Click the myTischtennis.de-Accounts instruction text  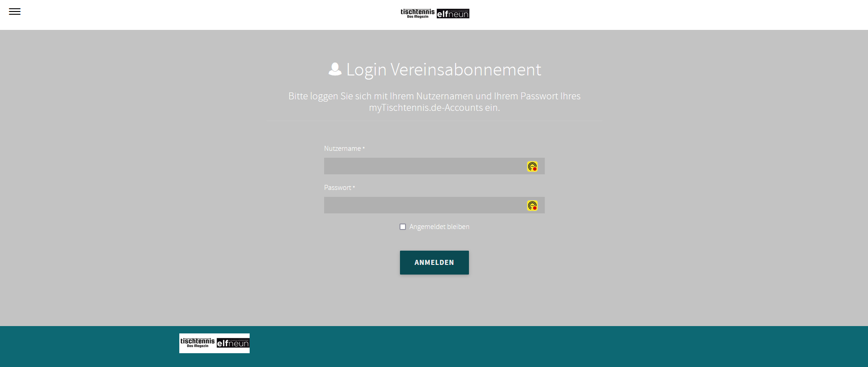434,108
